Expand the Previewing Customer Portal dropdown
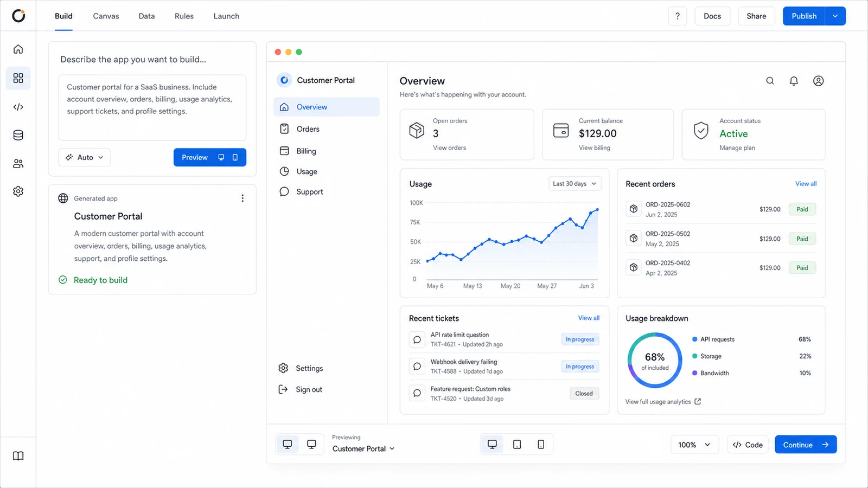 coord(363,449)
